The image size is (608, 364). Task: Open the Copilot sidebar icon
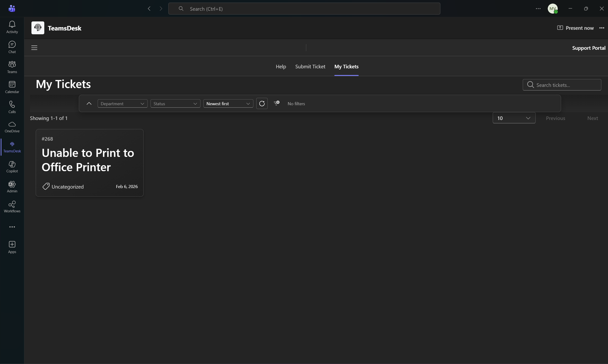(12, 167)
